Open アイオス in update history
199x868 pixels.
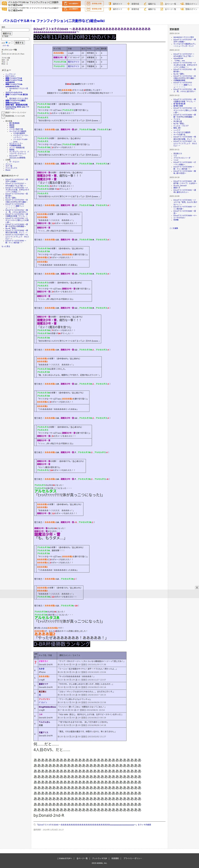(x=177, y=119)
